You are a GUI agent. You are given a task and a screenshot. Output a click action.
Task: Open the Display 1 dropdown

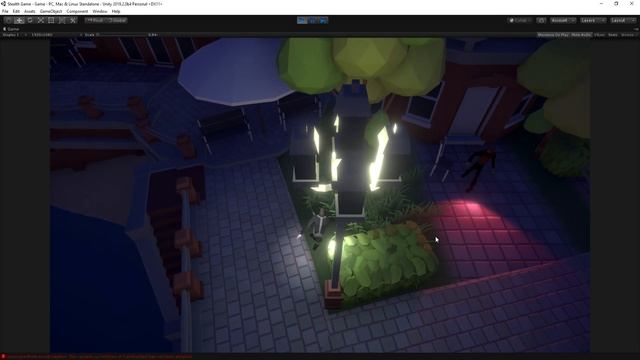point(14,35)
